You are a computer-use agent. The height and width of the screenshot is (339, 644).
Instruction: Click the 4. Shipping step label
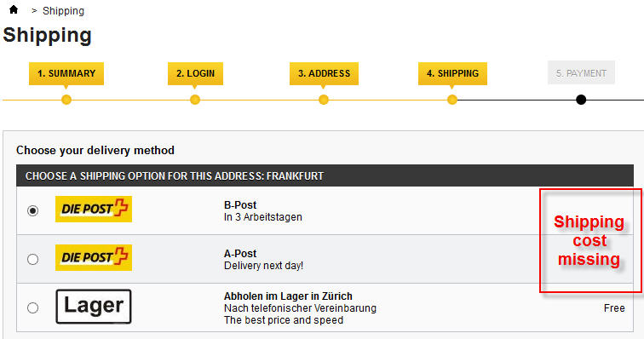(x=452, y=73)
